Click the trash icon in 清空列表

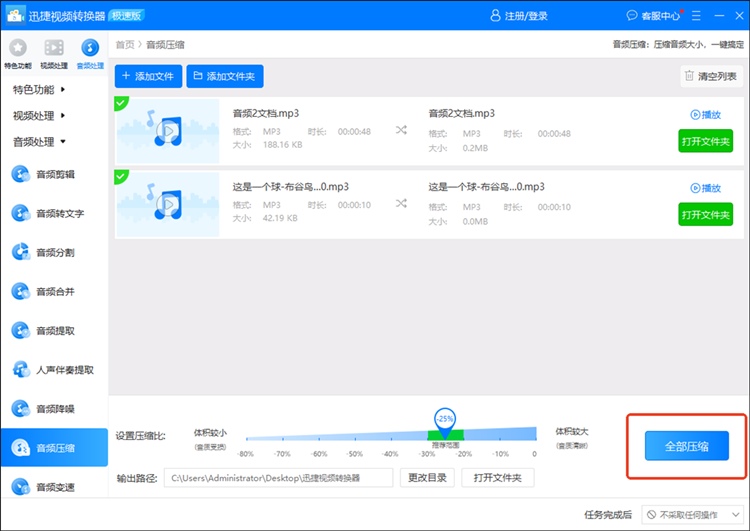pyautogui.click(x=689, y=76)
